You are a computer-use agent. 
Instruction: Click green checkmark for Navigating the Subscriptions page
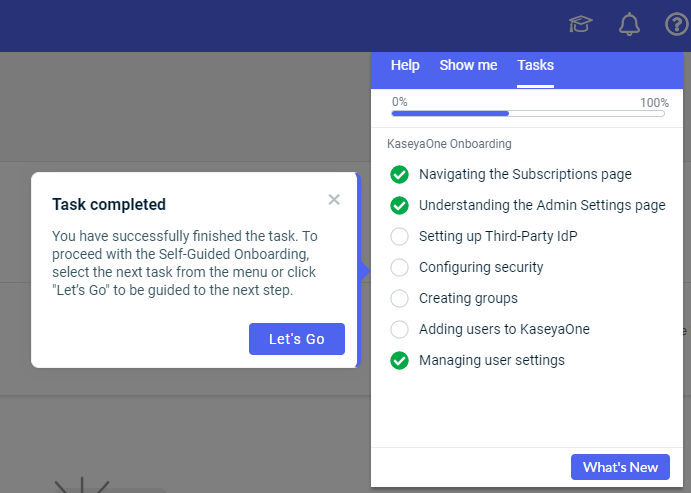[399, 174]
